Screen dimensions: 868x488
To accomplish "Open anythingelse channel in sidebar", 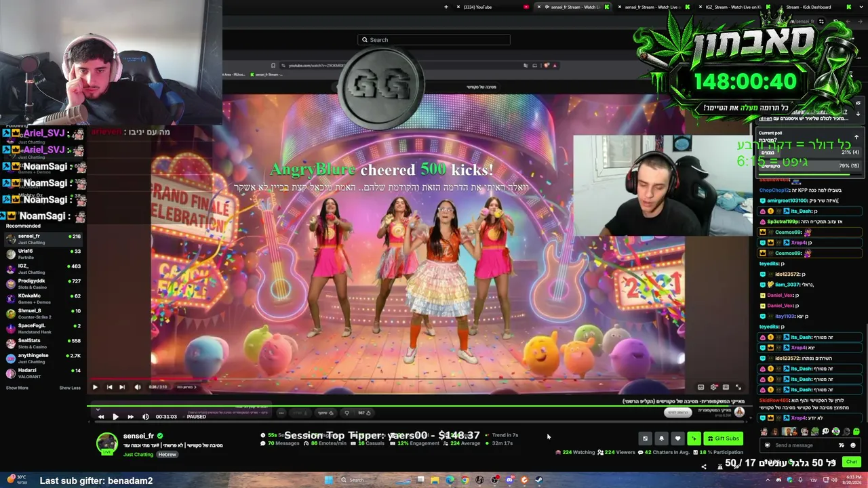I will [x=43, y=358].
